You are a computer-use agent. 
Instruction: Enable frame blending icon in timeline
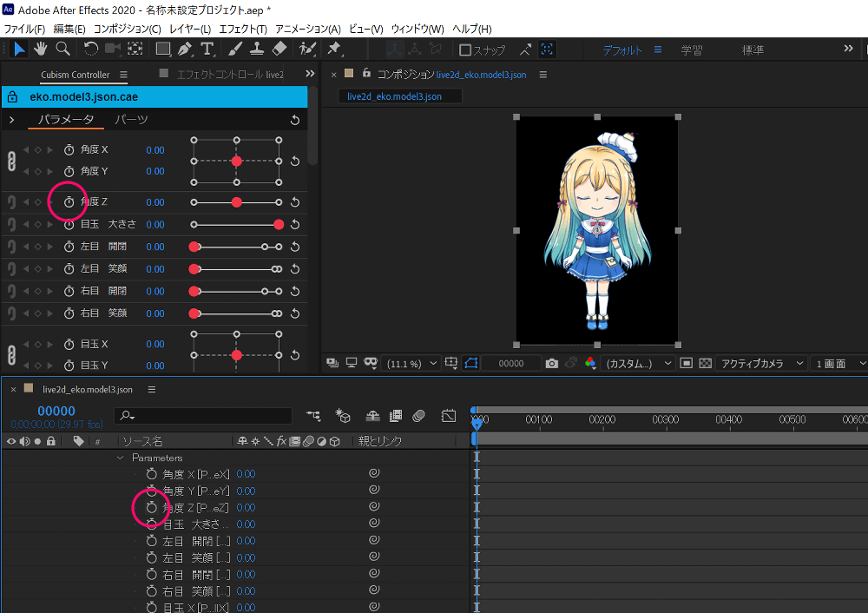[x=395, y=415]
